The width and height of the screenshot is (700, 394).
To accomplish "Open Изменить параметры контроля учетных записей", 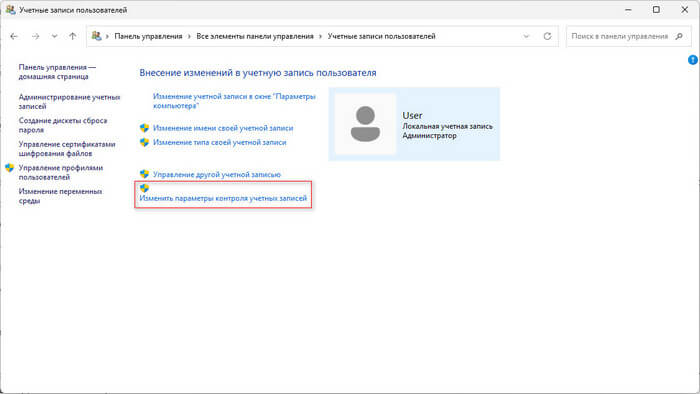I will [x=223, y=198].
